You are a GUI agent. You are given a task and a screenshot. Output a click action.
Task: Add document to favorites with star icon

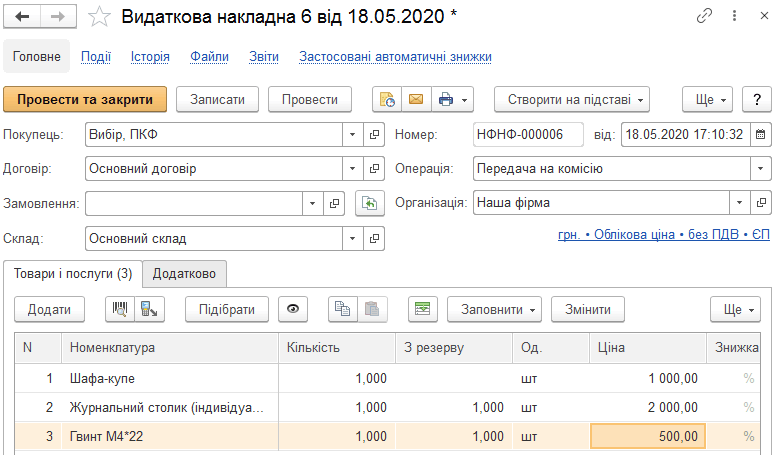[x=99, y=17]
